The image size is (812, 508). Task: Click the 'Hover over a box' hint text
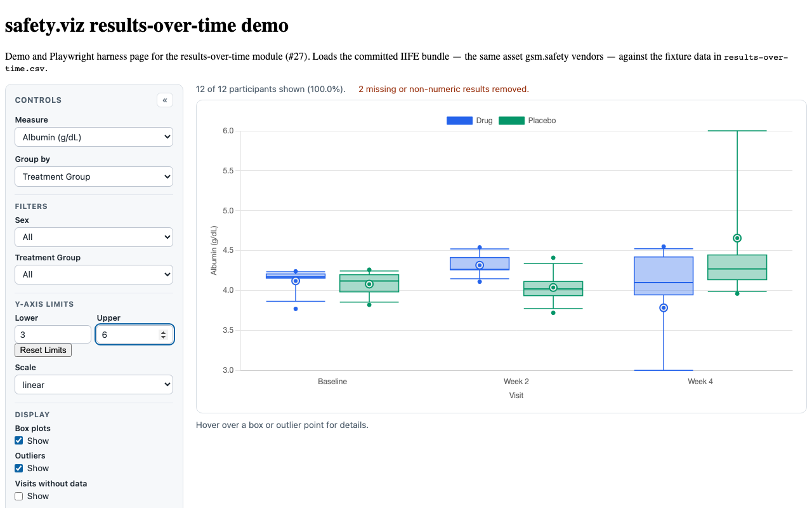pyautogui.click(x=282, y=425)
